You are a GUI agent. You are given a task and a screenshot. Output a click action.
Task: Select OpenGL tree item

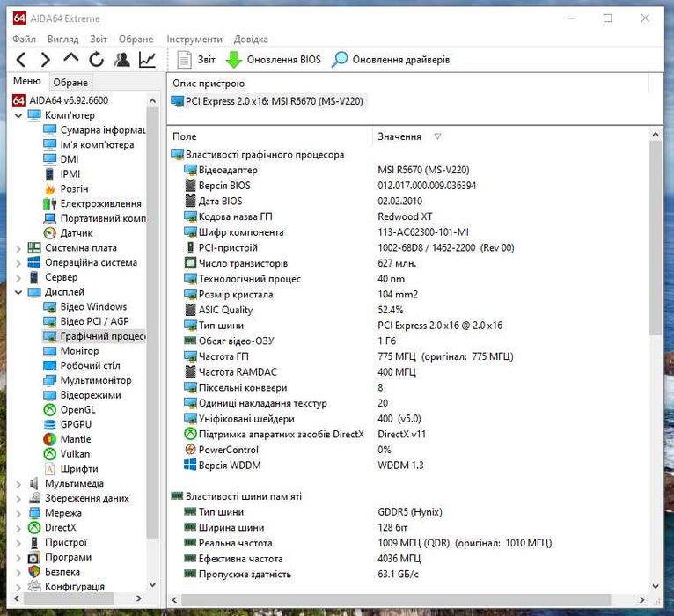point(70,410)
